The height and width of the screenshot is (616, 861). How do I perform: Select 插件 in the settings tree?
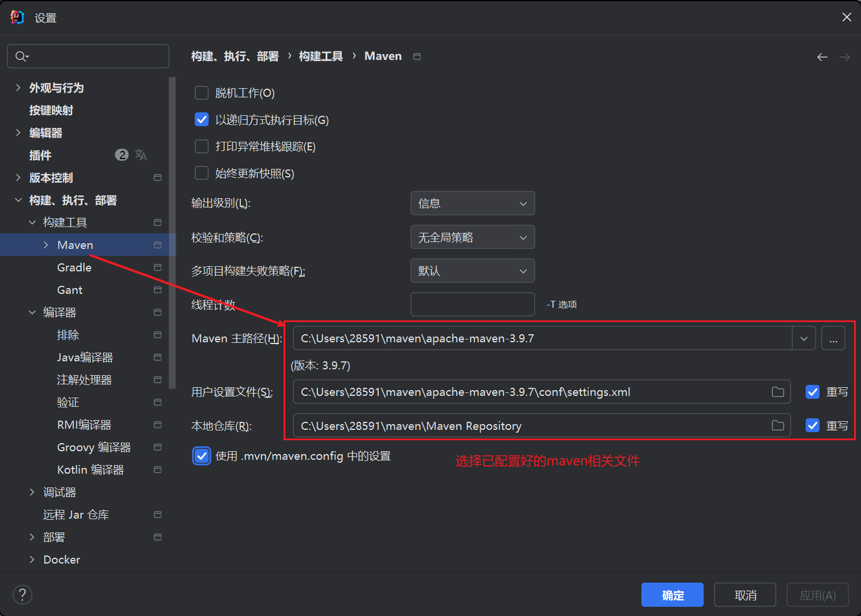click(x=40, y=155)
